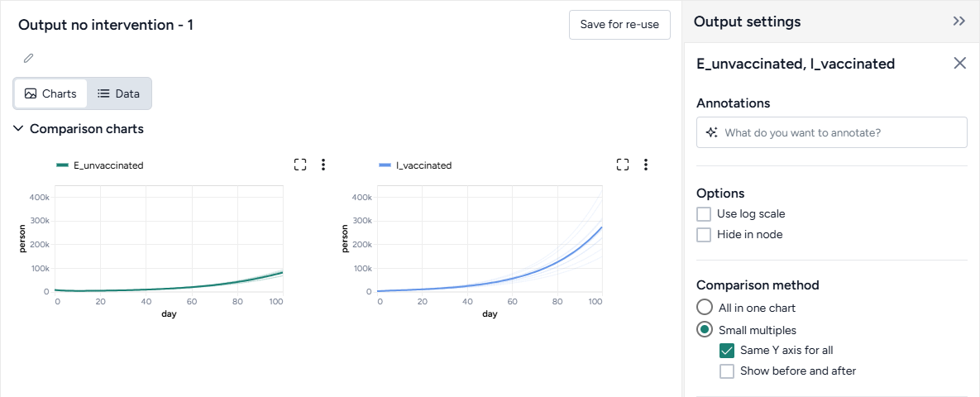Focus the annotation input field
The width and height of the screenshot is (980, 397).
click(x=839, y=132)
